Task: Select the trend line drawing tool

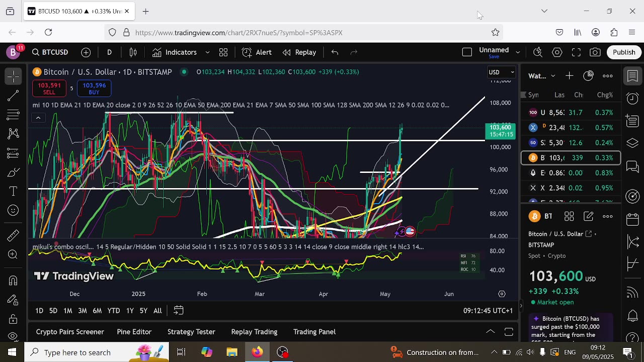Action: click(13, 96)
